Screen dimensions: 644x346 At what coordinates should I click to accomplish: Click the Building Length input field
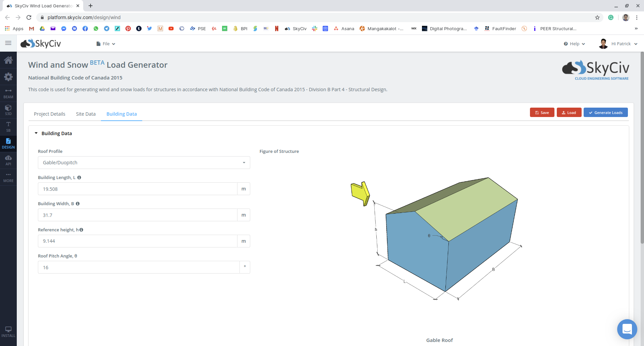(138, 189)
